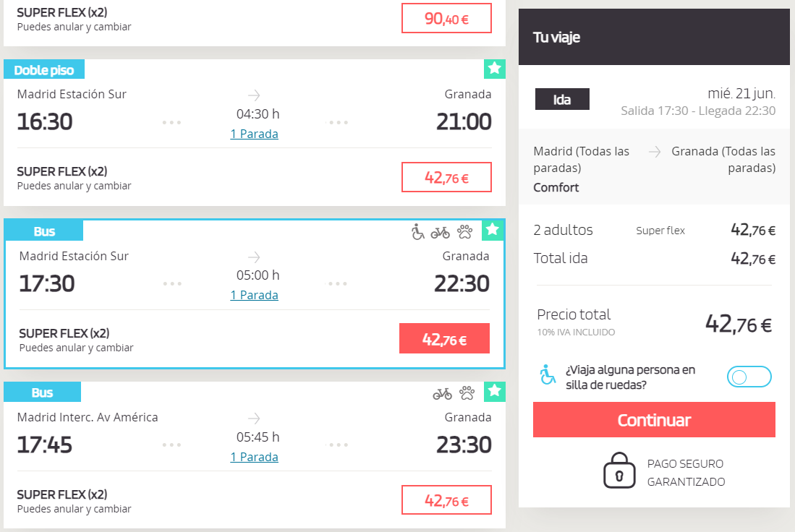Click the star badge on the 17:30 trip

[x=493, y=230]
